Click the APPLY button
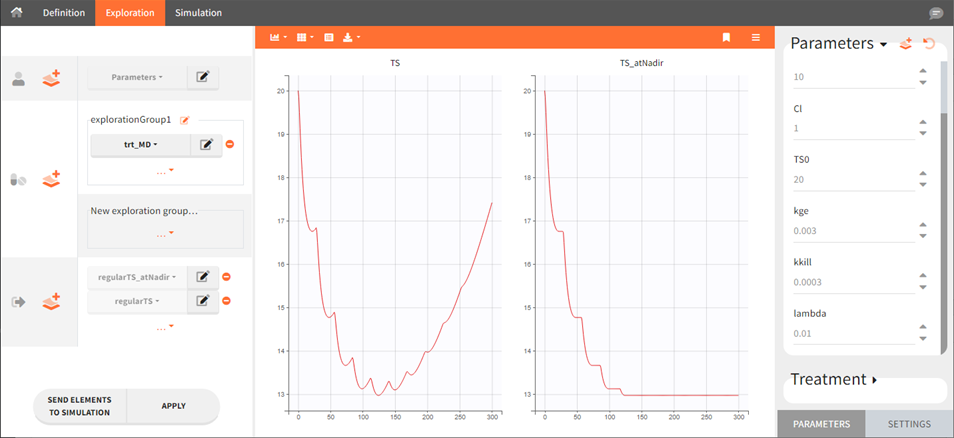 coord(175,406)
